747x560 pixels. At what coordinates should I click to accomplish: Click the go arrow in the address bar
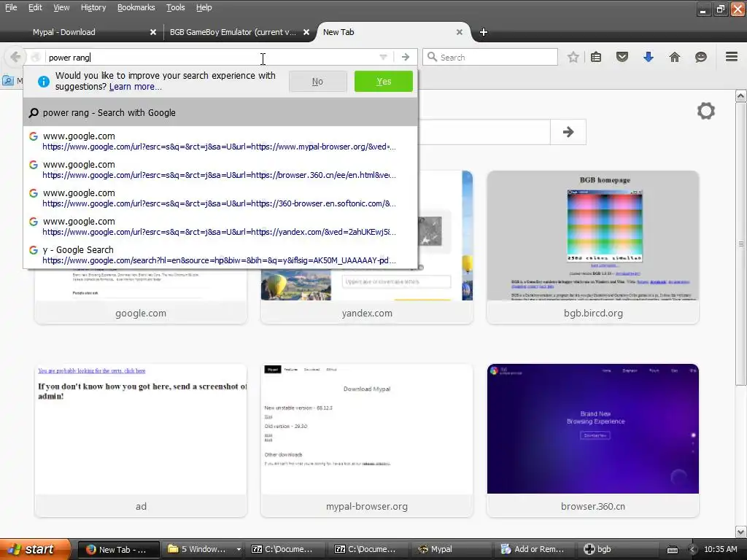click(x=406, y=57)
